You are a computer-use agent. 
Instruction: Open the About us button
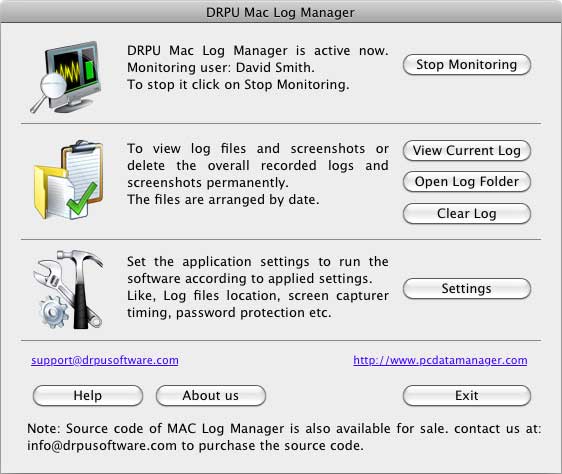tap(211, 396)
